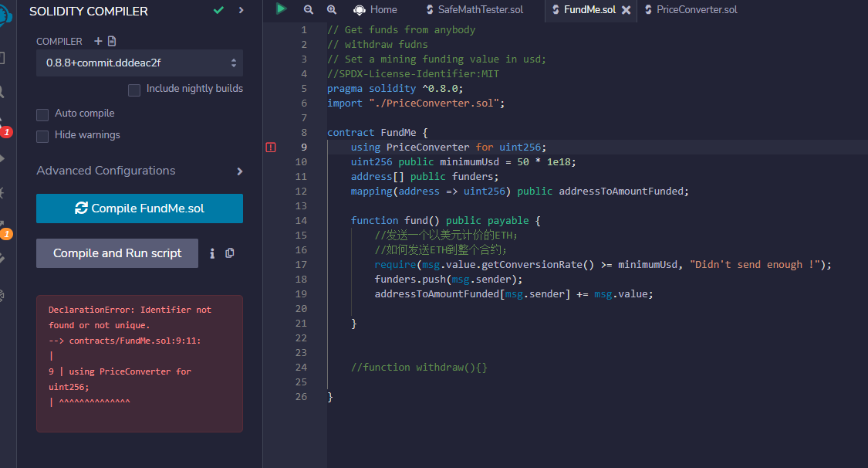Click the Compile FundMe.sol button

(140, 209)
